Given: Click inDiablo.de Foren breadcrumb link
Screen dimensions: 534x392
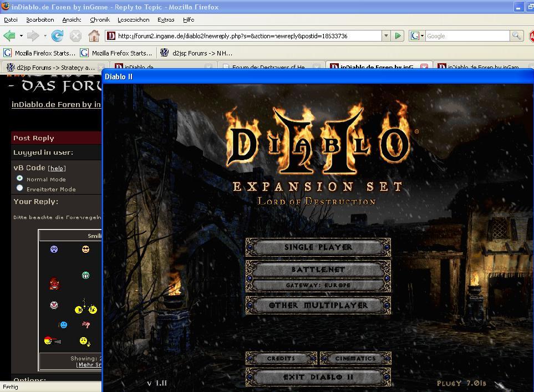Looking at the screenshot, I should coord(56,105).
